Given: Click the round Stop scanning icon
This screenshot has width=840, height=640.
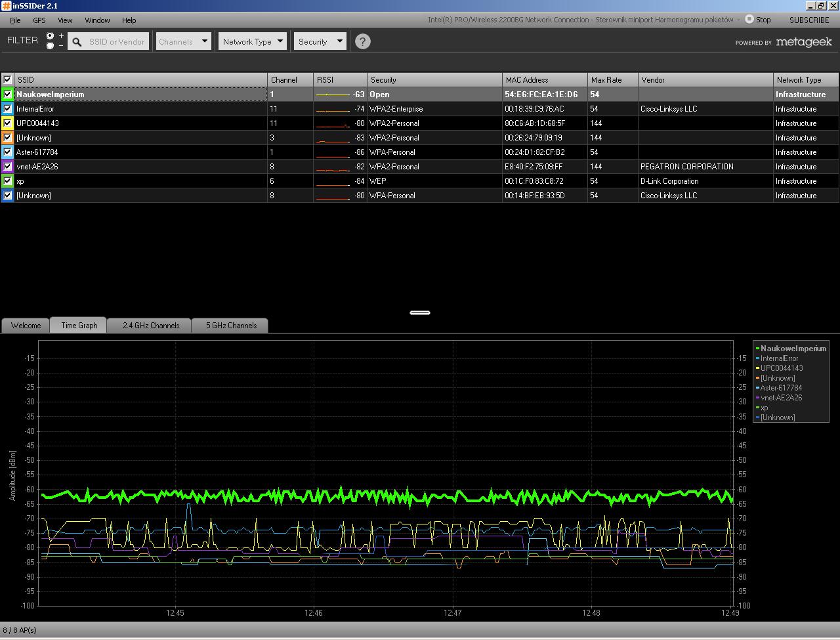Looking at the screenshot, I should click(x=749, y=20).
